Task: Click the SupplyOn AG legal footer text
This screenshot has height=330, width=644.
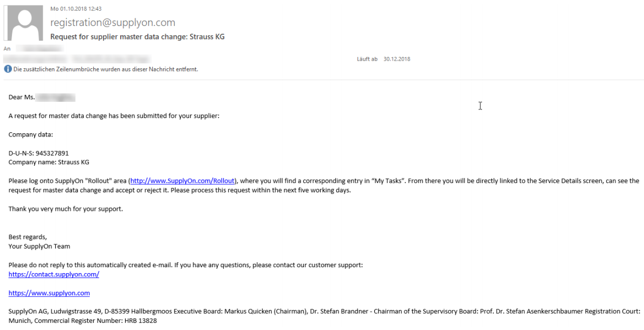Action: (x=324, y=316)
